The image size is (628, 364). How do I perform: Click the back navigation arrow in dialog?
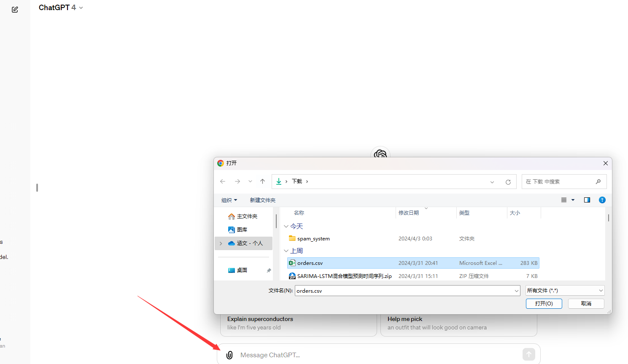(223, 181)
